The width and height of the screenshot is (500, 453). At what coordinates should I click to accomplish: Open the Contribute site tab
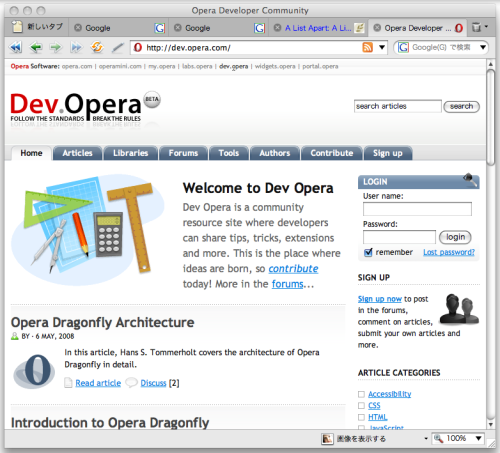click(x=332, y=153)
